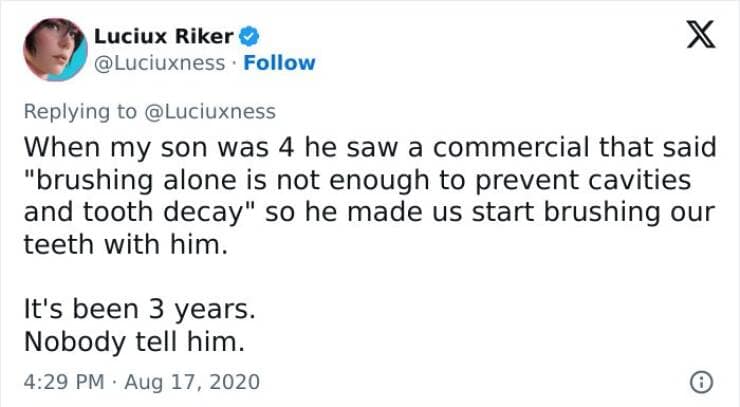
Task: Open Luciux Riker's profile picture
Action: (53, 49)
